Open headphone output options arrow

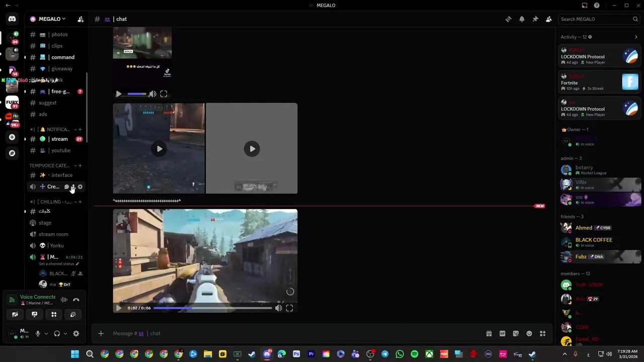[65, 333]
